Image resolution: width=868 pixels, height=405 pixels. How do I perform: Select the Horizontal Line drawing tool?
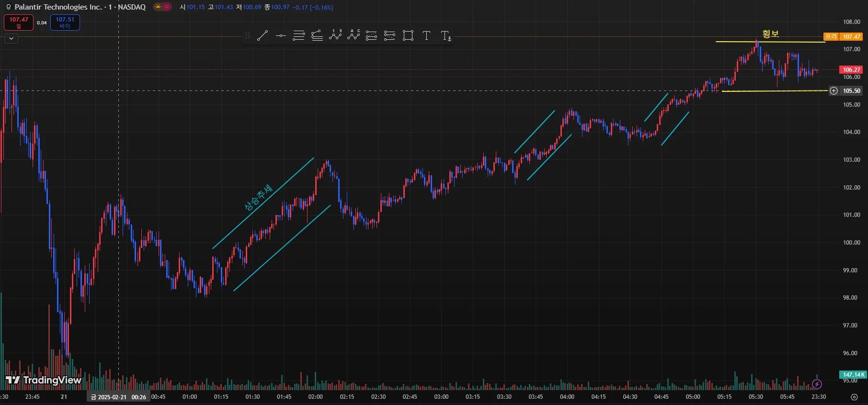(281, 35)
